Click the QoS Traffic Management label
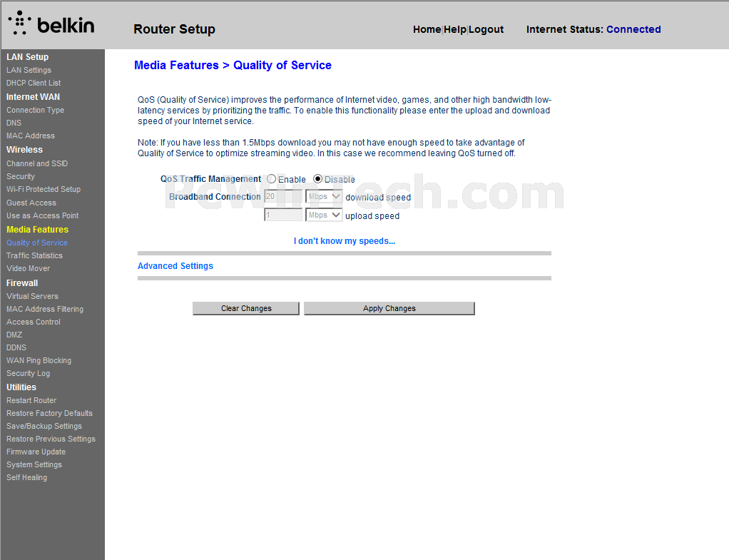This screenshot has height=560, width=729. [211, 179]
